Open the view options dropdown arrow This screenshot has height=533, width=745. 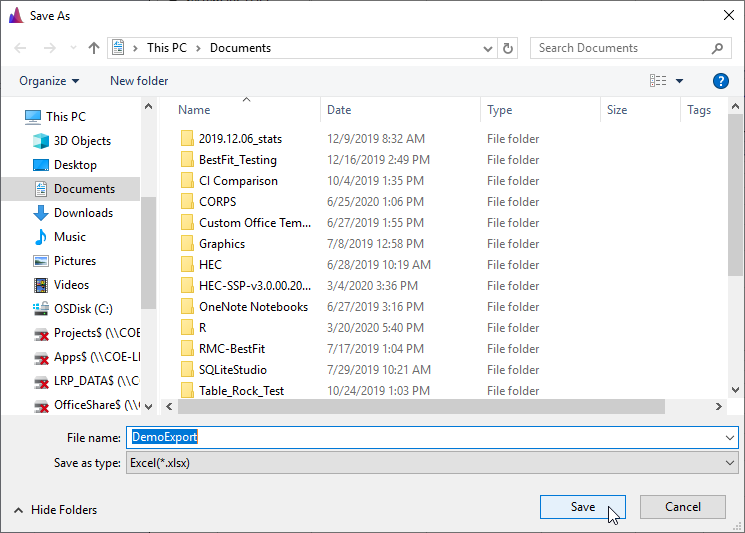(679, 81)
